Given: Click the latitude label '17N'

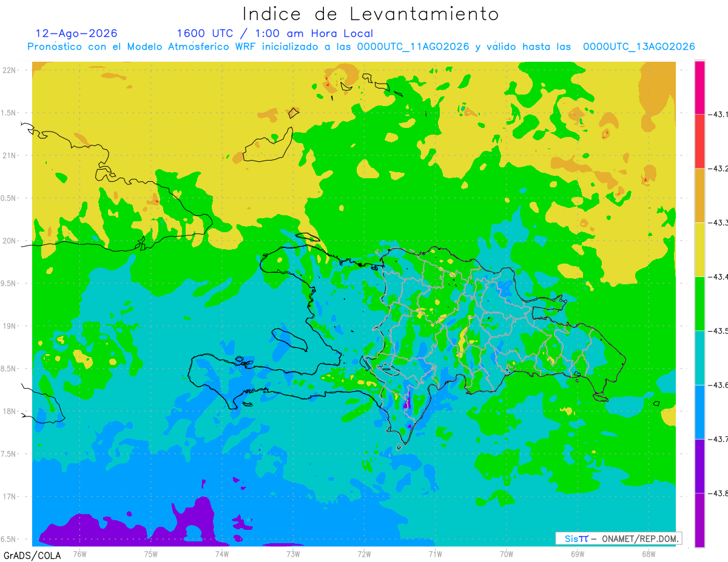Looking at the screenshot, I should pyautogui.click(x=10, y=497).
